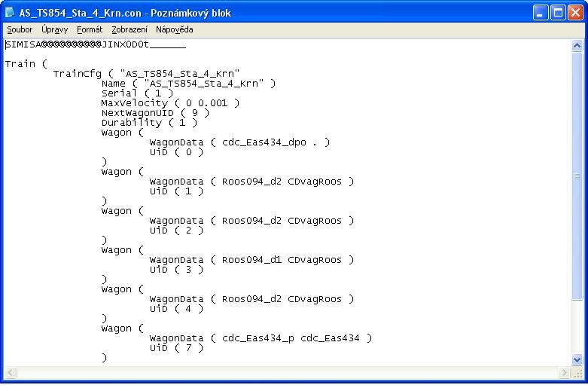
Task: Click the SIMISA header line at top
Action: 95,44
